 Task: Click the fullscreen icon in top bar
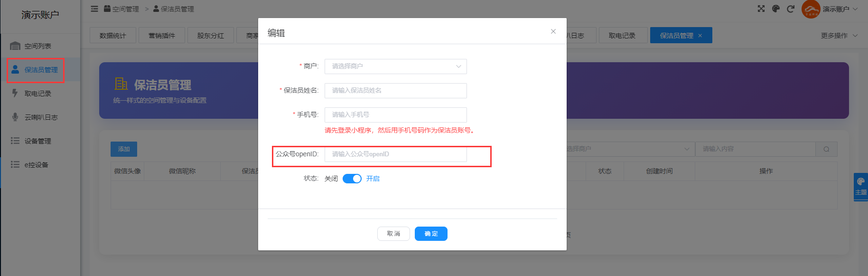(761, 9)
